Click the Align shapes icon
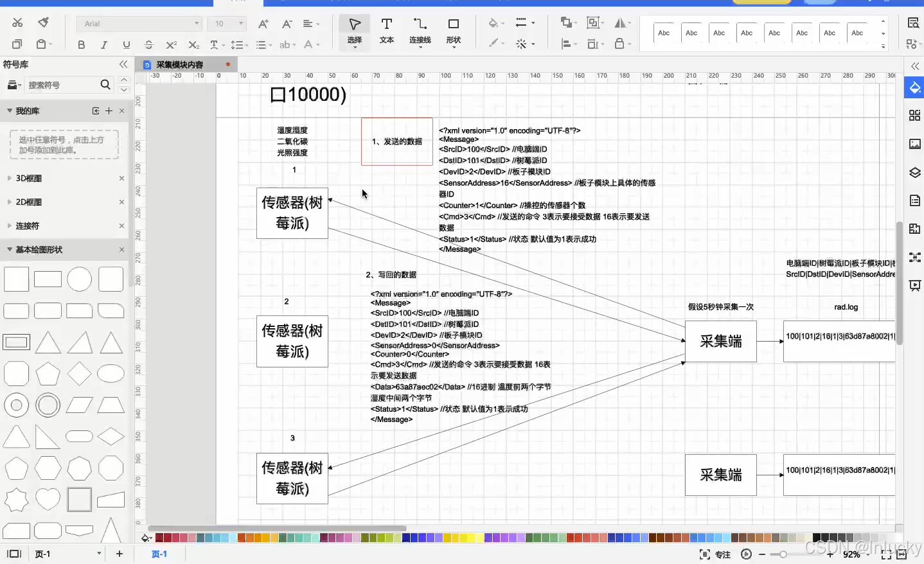Image resolution: width=924 pixels, height=564 pixels. tap(566, 44)
